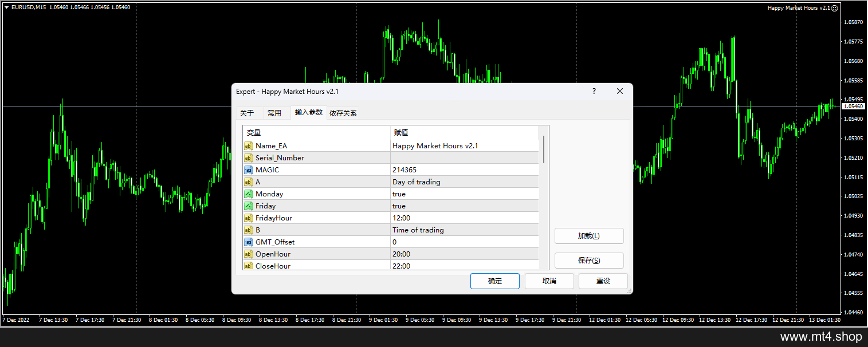
Task: Select the FridayHour variable name
Action: coord(274,218)
